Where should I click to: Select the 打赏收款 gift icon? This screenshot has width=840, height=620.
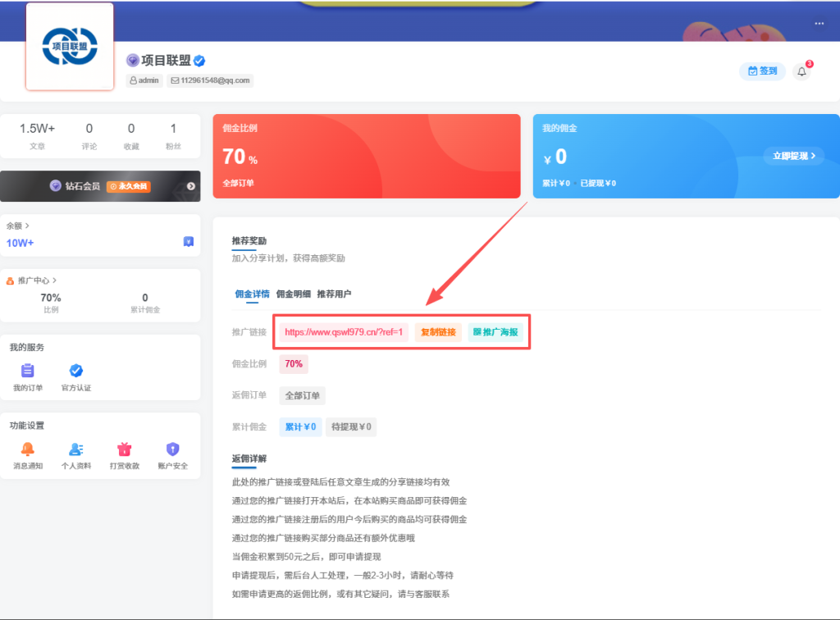pos(124,447)
